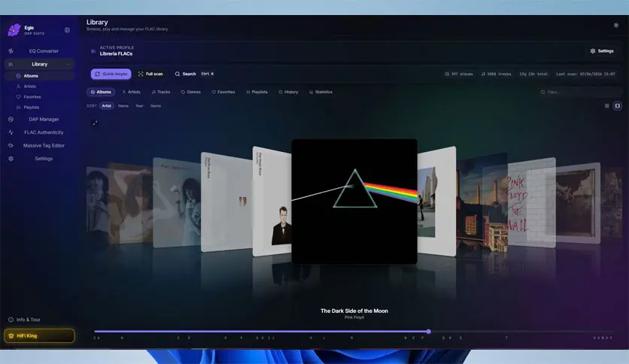
Task: Collapse the Library section chevron
Action: pyautogui.click(x=68, y=64)
